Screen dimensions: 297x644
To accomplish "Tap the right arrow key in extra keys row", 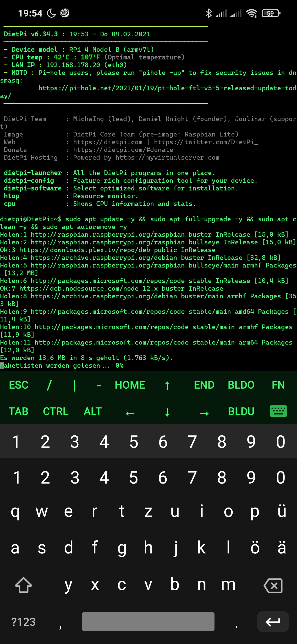I will click(204, 413).
